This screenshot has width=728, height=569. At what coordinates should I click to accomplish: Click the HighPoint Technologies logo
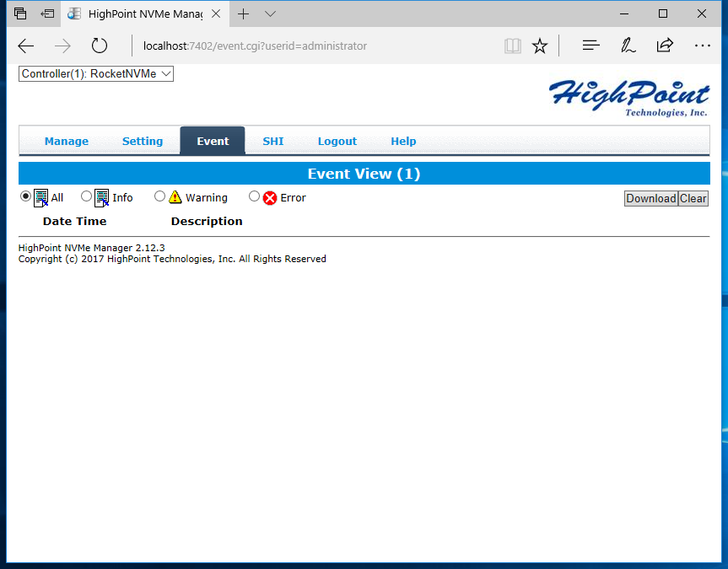[629, 98]
